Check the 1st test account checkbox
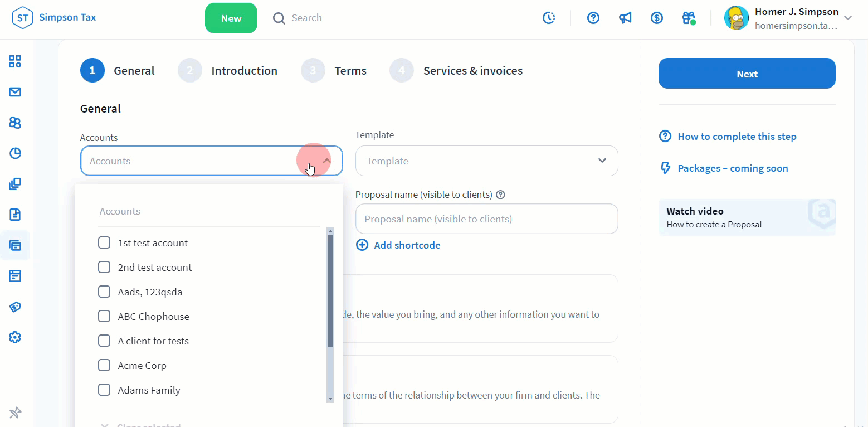Viewport: 868px width, 427px height. (104, 243)
